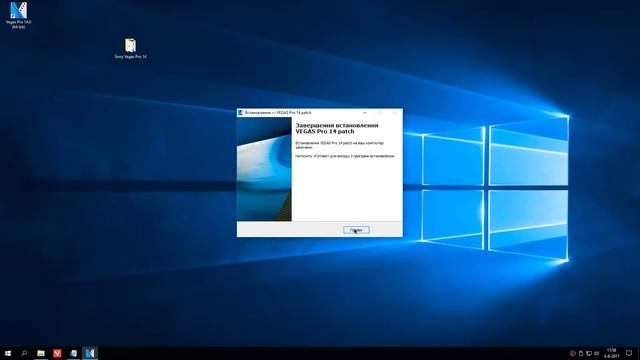Click the 'VEGAS Pro 14 patch' heading text

(325, 132)
